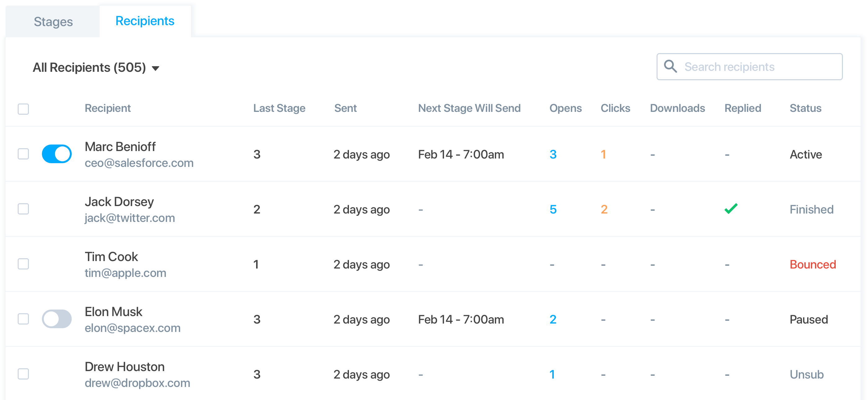
Task: Click Tim Cook's Bounced status
Action: pyautogui.click(x=813, y=264)
